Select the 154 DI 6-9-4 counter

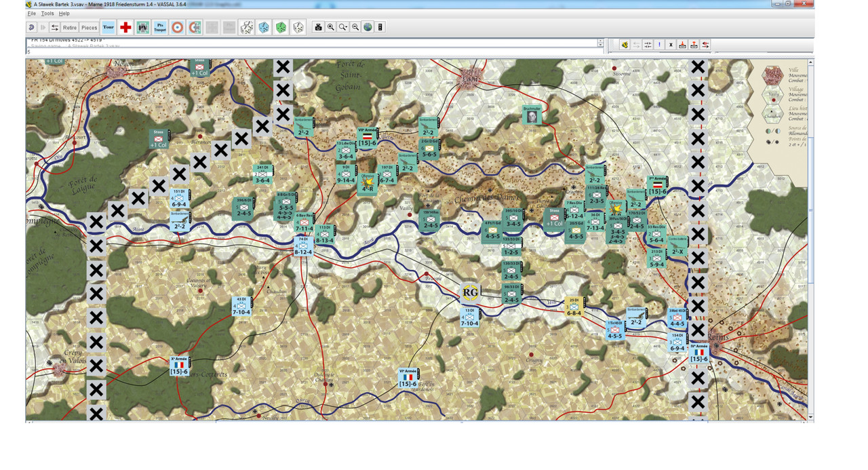click(677, 341)
